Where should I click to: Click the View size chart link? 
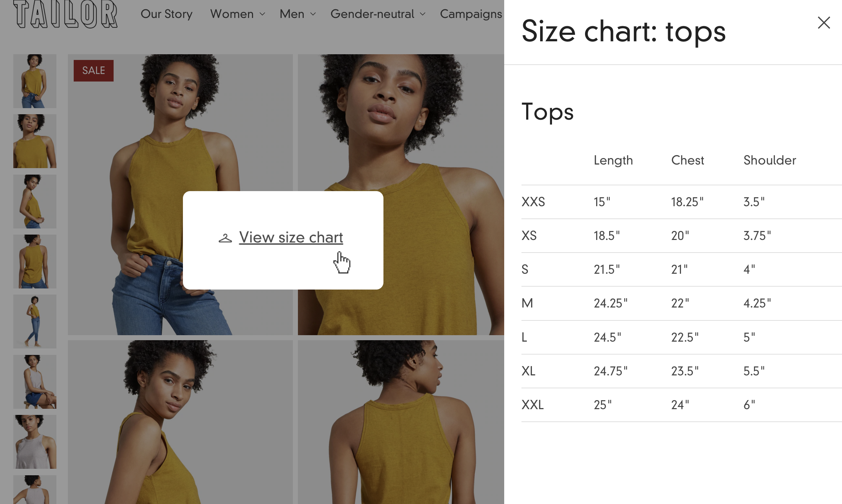291,237
